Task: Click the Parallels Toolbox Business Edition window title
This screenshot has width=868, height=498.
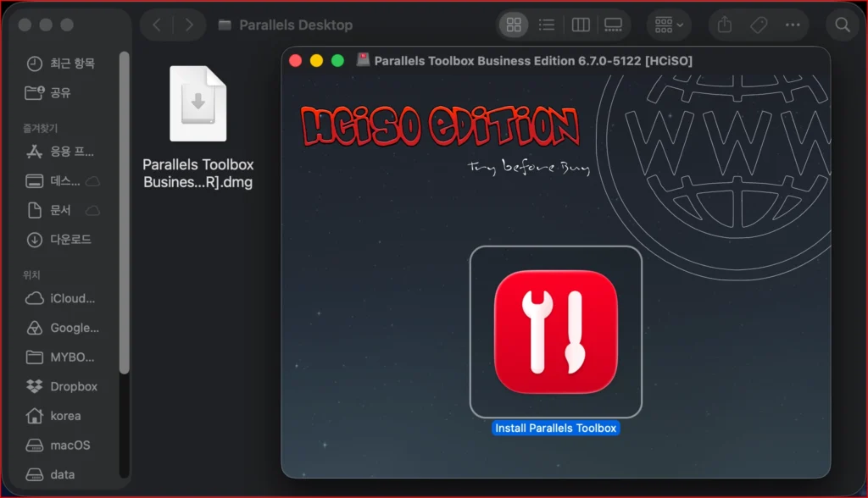Action: (x=533, y=61)
